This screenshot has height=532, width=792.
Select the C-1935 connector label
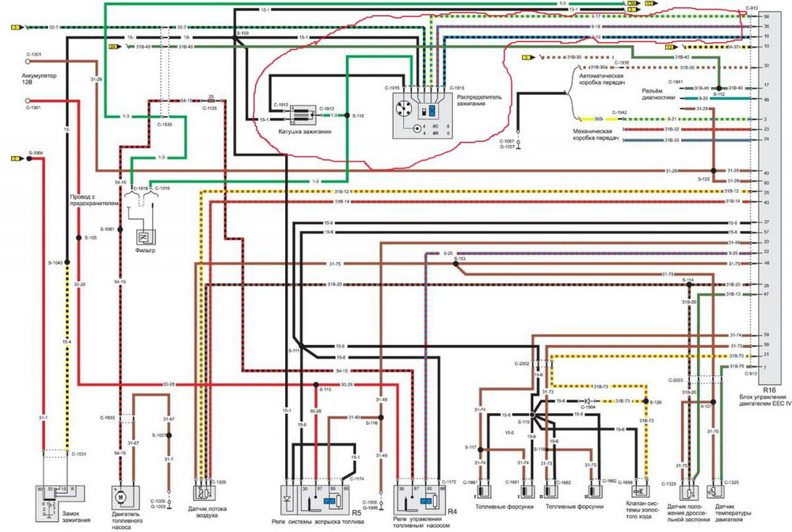click(x=165, y=123)
